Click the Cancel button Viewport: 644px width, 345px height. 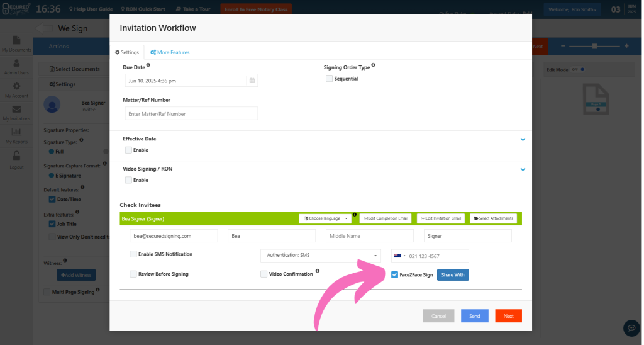438,316
